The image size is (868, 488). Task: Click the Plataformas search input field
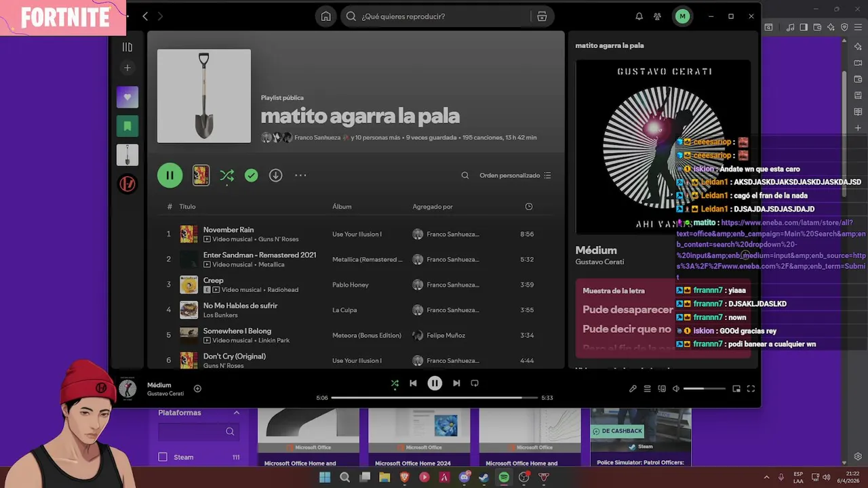(199, 432)
